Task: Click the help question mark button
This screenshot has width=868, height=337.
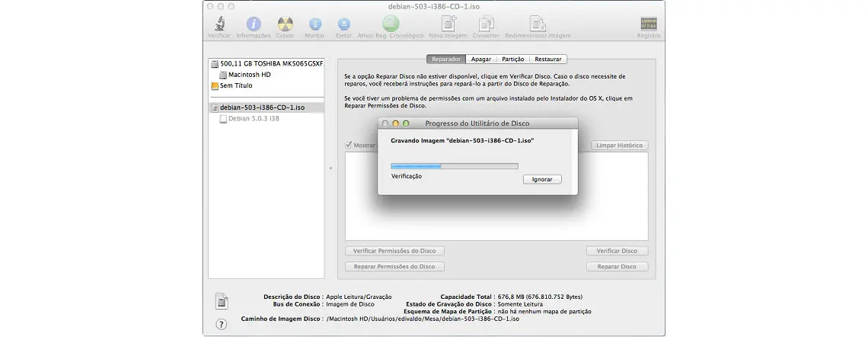Action: point(221,324)
